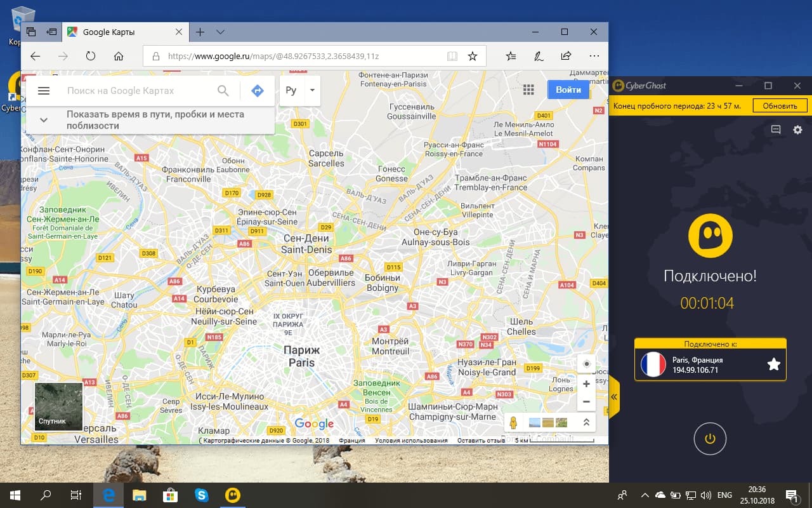Viewport: 812px width, 508px height.
Task: Toggle the favorite star for Paris server
Action: (x=773, y=364)
